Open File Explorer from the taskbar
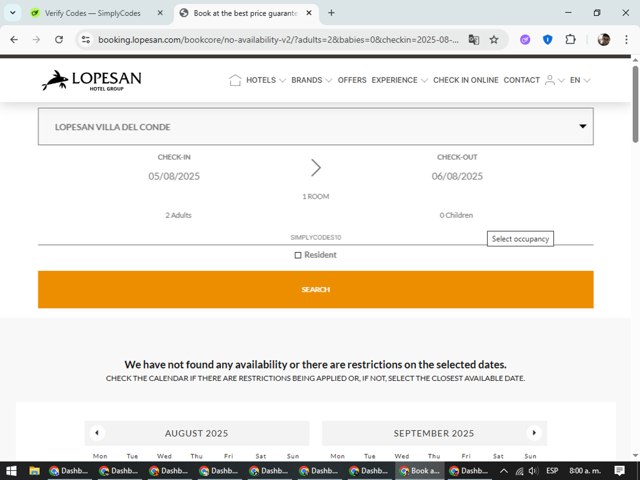The image size is (640, 480). coord(34,471)
